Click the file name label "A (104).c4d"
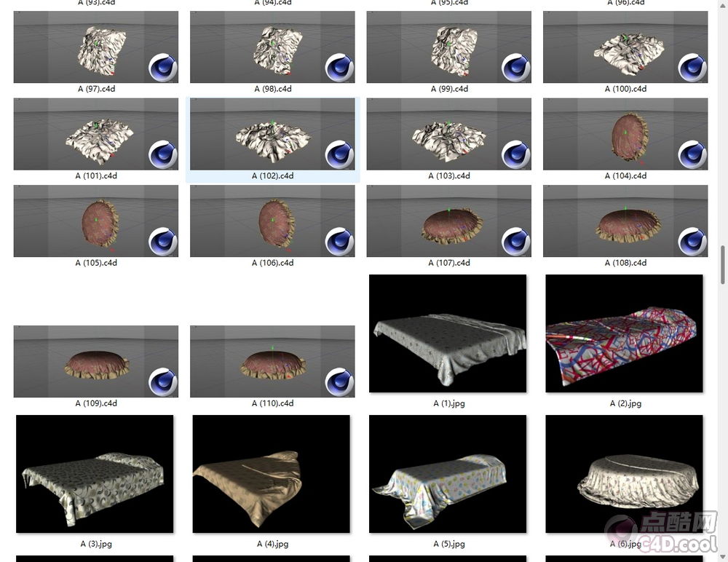Viewport: 728px width, 562px height. click(625, 175)
